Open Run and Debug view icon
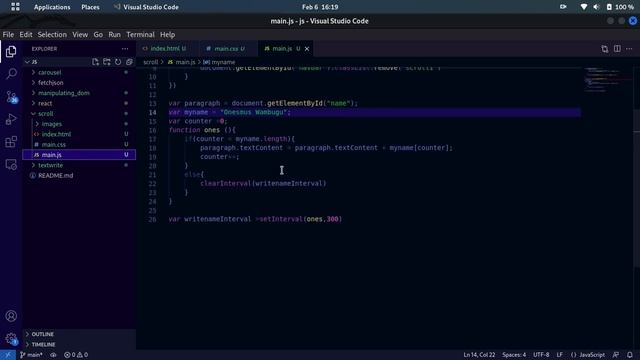The image size is (640, 360). 11,119
